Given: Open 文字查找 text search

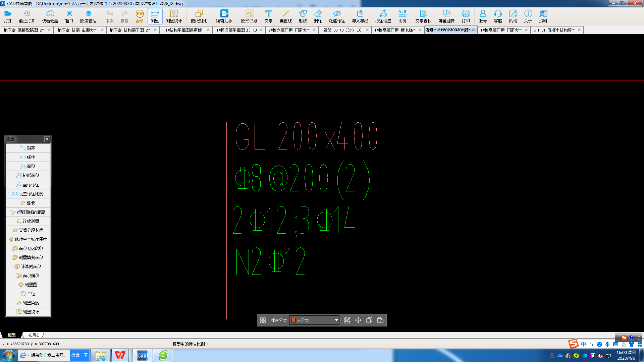Looking at the screenshot, I should pyautogui.click(x=423, y=16).
